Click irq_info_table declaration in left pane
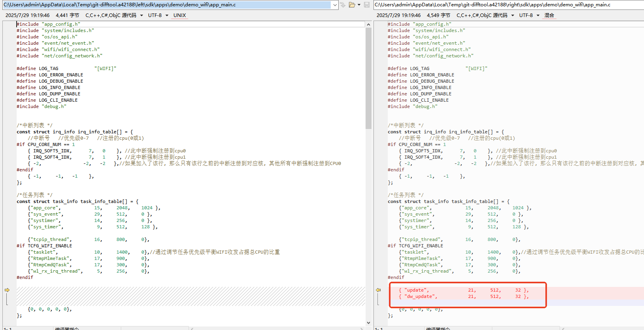The height and width of the screenshot is (330, 644). (75, 132)
